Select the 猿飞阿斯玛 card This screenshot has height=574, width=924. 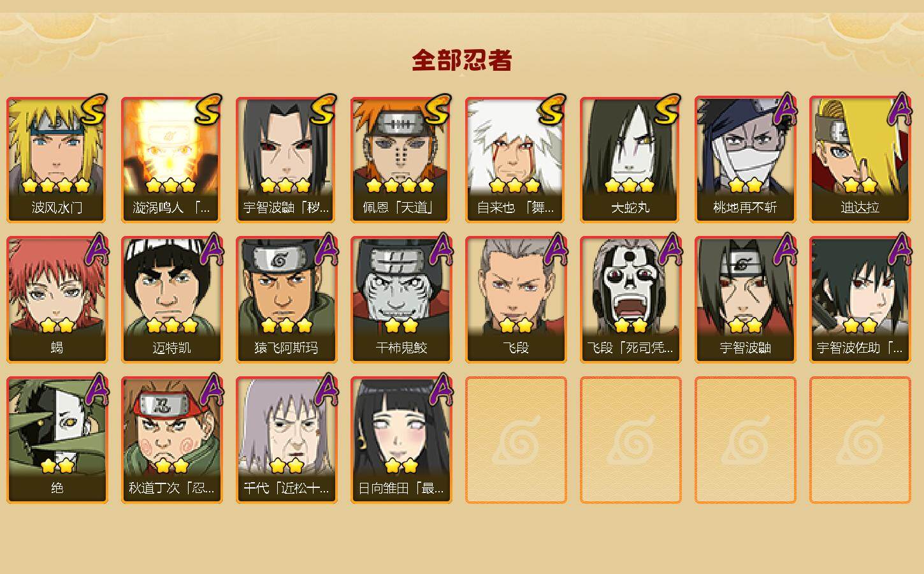coord(287,300)
